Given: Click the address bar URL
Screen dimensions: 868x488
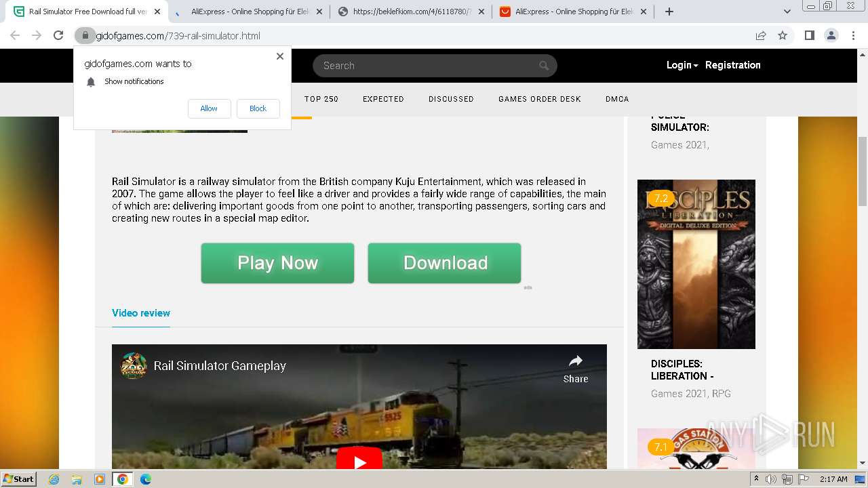Looking at the screenshot, I should [178, 36].
